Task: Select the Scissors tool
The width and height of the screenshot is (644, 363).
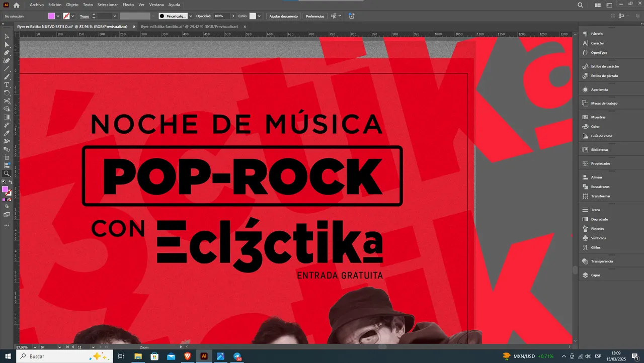Action: point(7,101)
